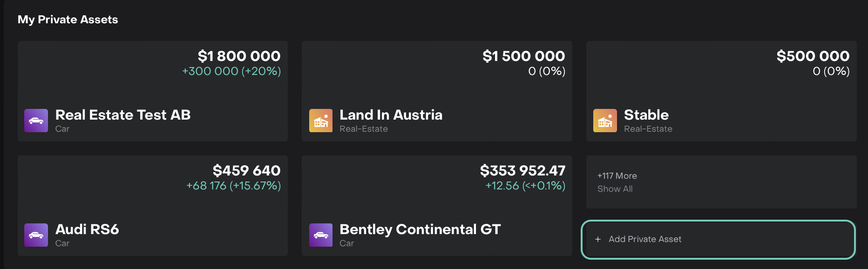Open the Stable asset name
Viewport: 868px width, 269px height.
pos(646,115)
